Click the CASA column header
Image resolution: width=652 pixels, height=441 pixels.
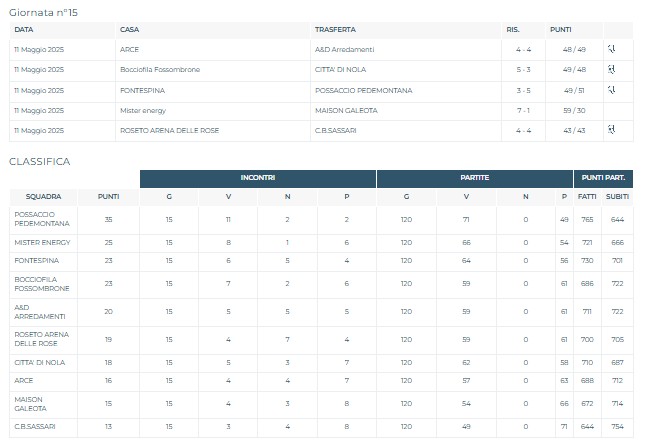point(129,30)
